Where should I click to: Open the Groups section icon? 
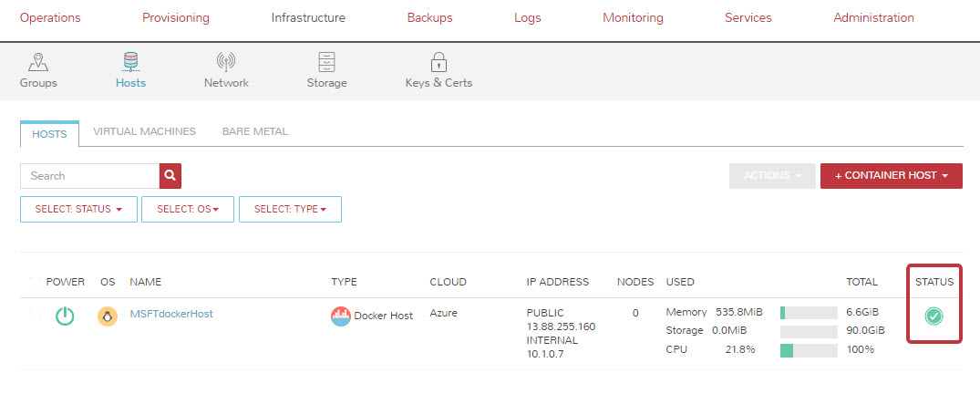[38, 62]
